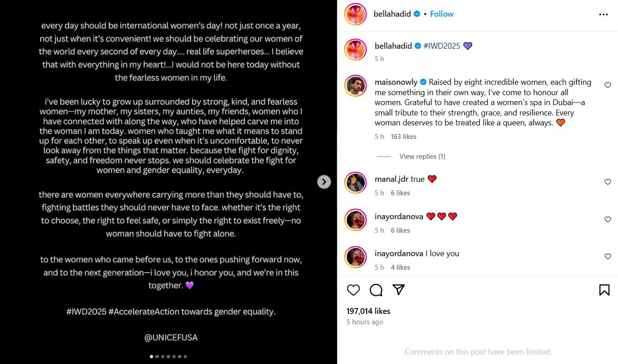Share the post via the paper plane icon

click(x=399, y=290)
